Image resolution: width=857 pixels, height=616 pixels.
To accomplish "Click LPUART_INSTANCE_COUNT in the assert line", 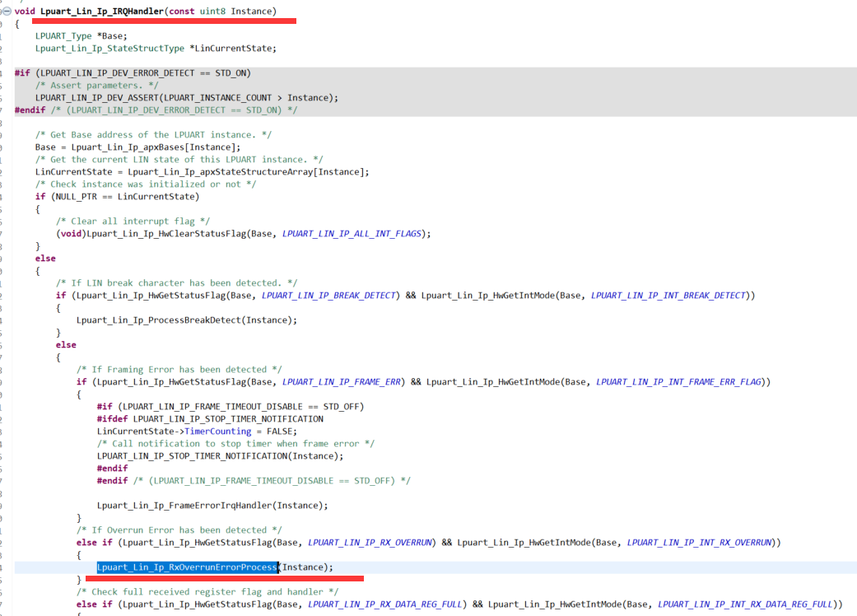I will coord(217,98).
